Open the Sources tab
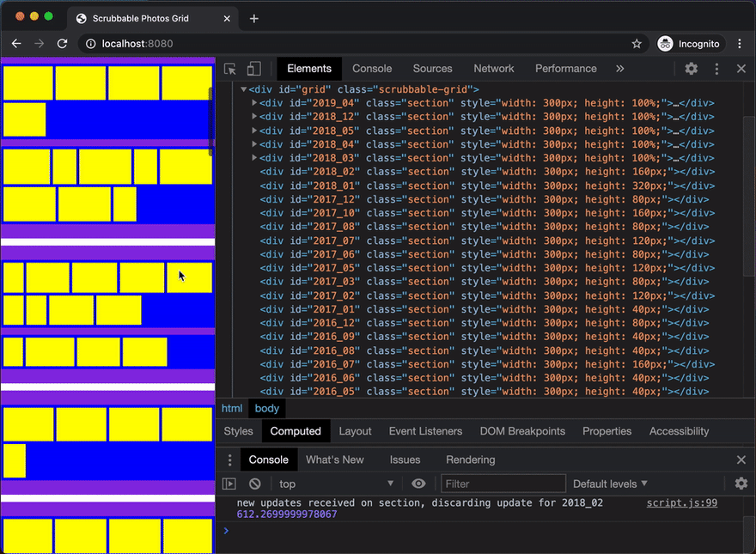Image resolution: width=756 pixels, height=554 pixels. point(432,69)
